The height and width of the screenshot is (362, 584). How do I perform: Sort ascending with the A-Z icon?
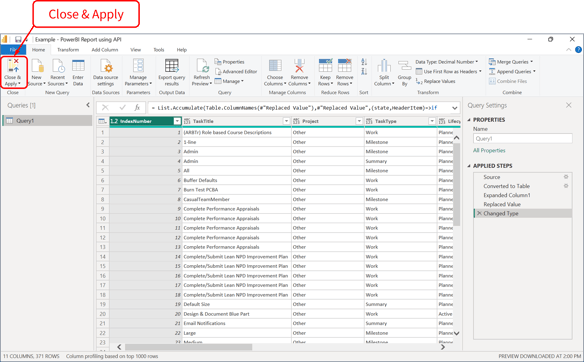[x=364, y=62]
